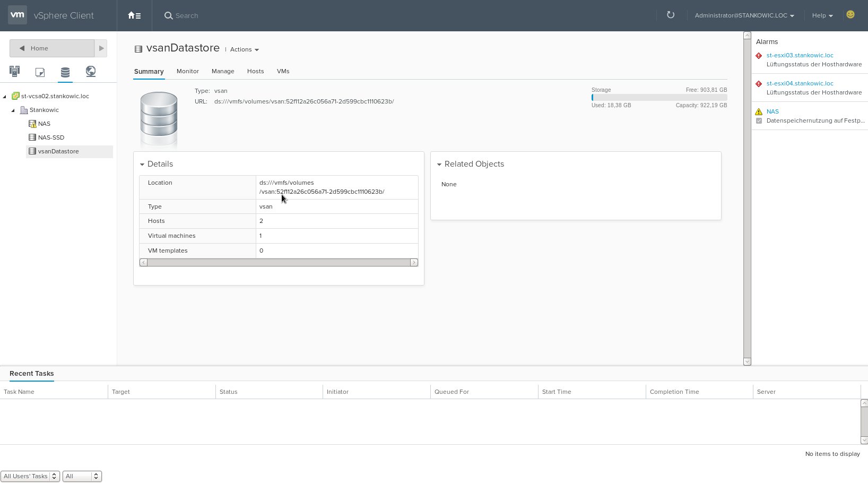Click Details scrollbar left arrow
The height and width of the screenshot is (483, 868).
tap(143, 263)
